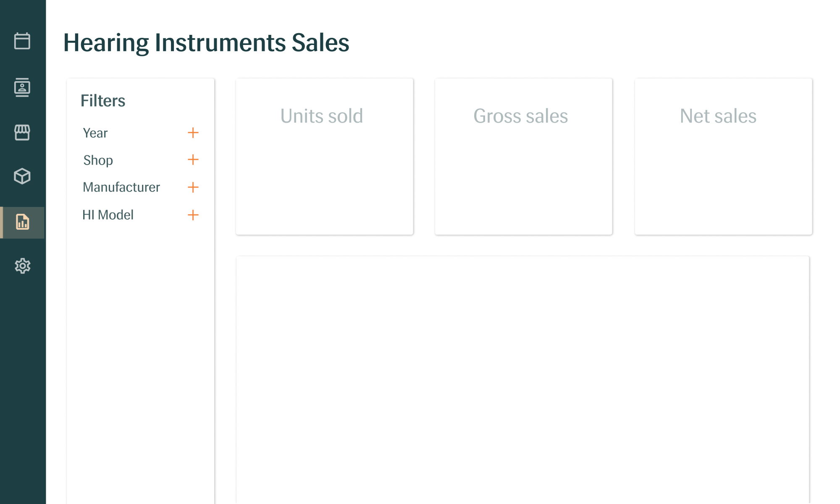Select the Gross sales card
The height and width of the screenshot is (504, 840).
point(523,156)
